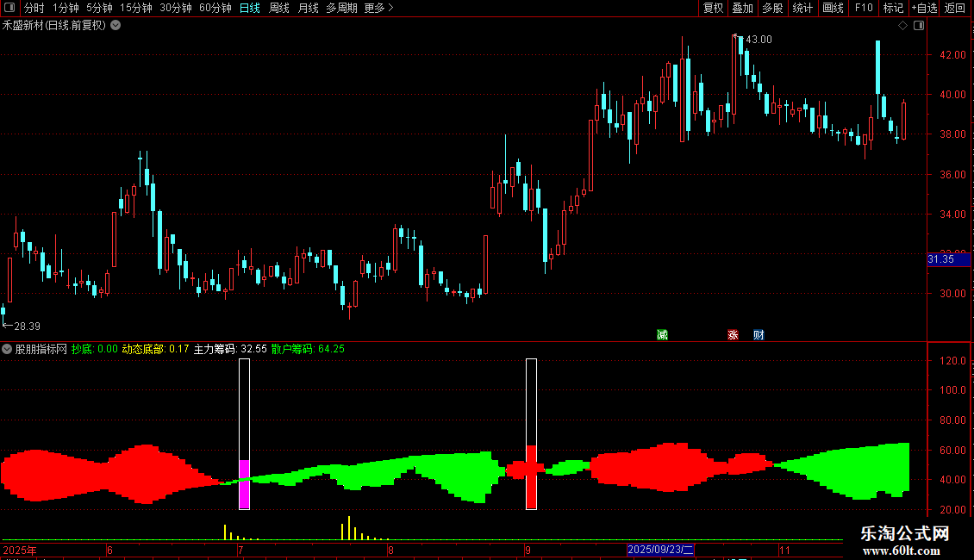The image size is (974, 560).
Task: Click the 31.35 crosshair price tag
Action: click(x=948, y=258)
